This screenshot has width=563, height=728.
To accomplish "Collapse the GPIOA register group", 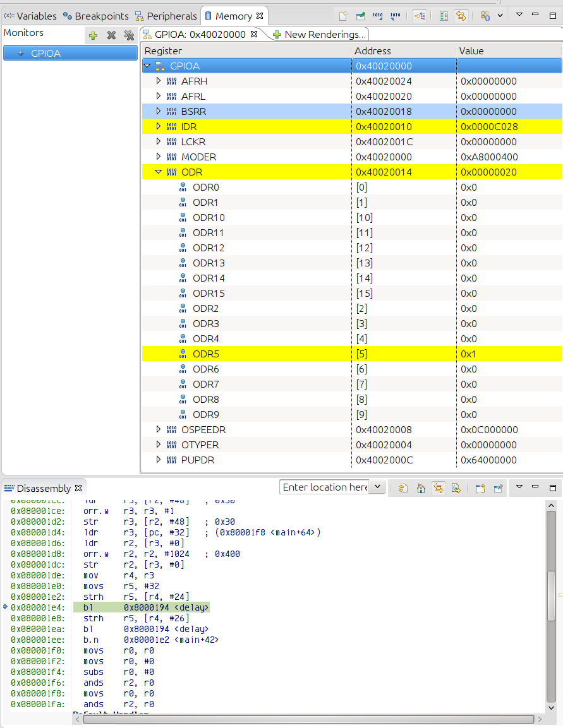I will coord(147,66).
